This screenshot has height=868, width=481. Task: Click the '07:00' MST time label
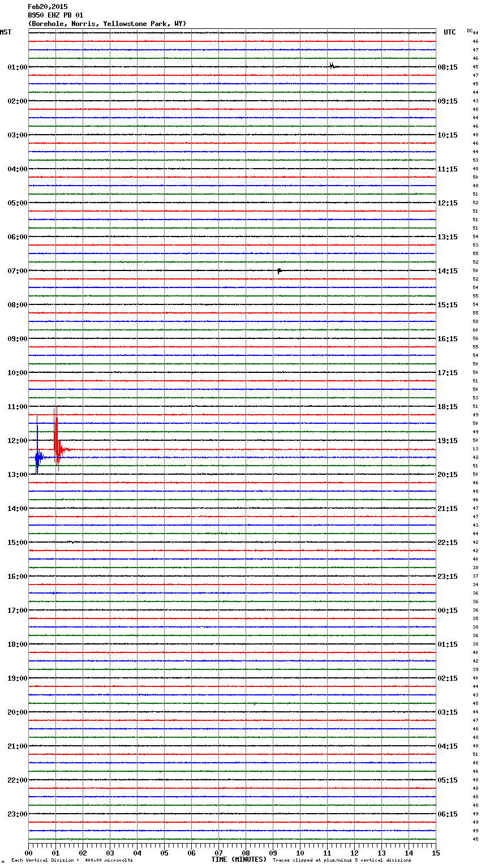click(x=18, y=271)
